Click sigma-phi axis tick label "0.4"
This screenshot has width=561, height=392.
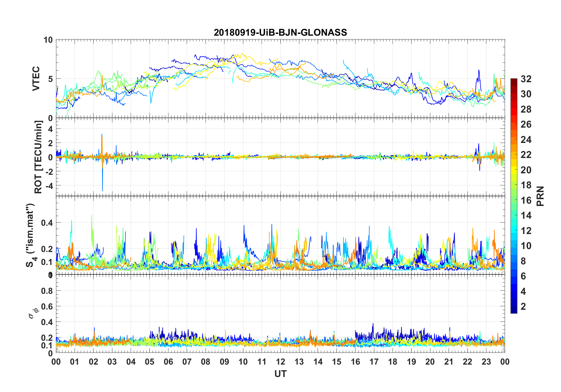[47, 322]
